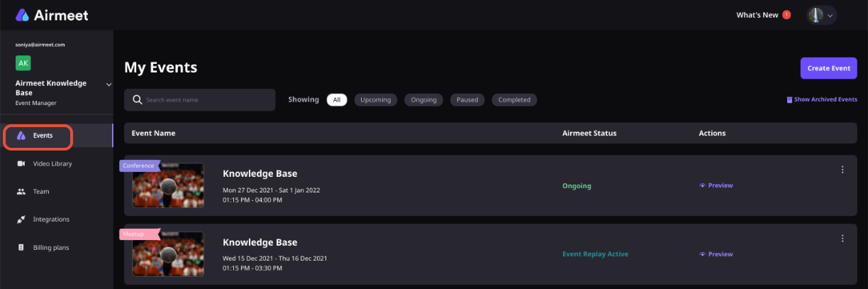The image size is (868, 289).
Task: Preview the ongoing Knowledge Base conference
Action: click(716, 185)
